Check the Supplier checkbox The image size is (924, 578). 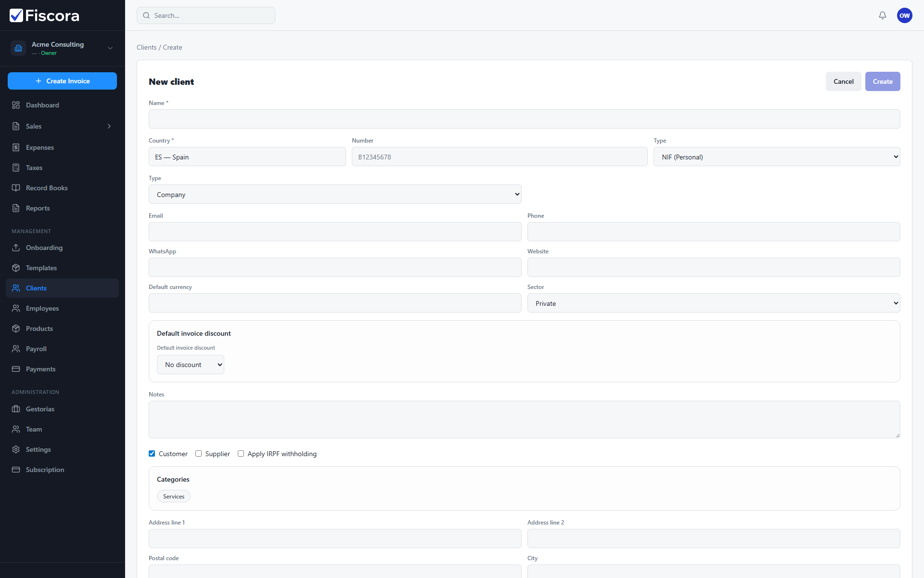tap(198, 454)
